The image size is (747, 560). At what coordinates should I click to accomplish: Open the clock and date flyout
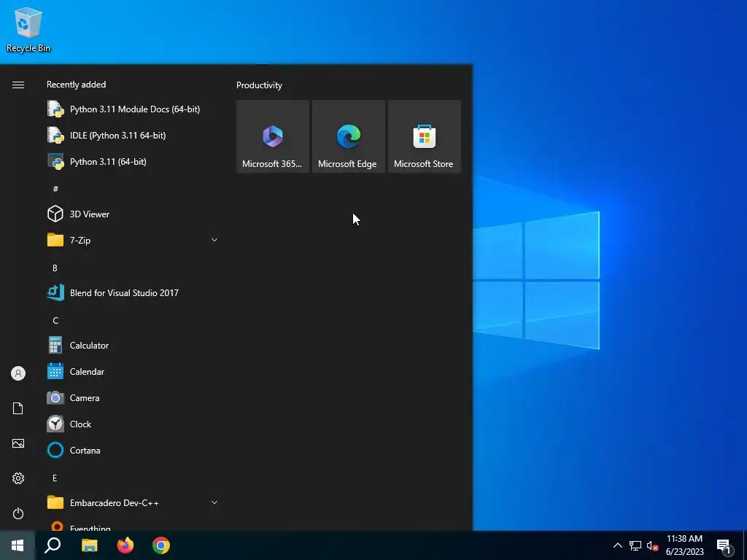point(684,545)
